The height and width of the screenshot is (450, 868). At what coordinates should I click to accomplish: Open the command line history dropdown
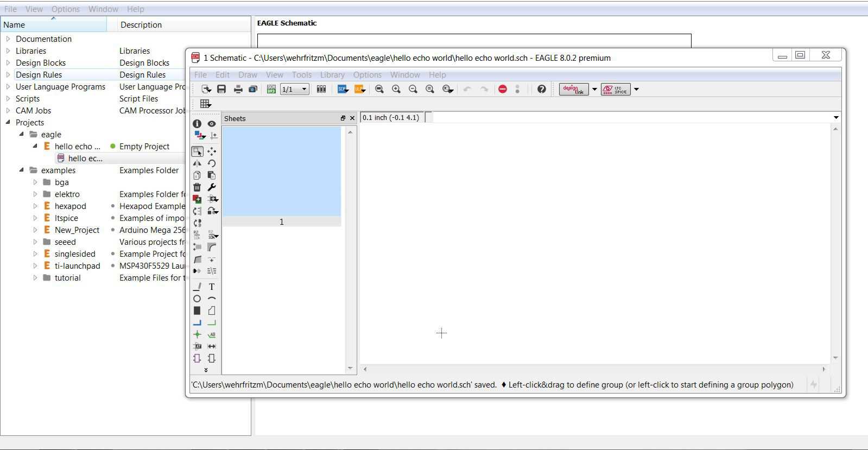[x=836, y=117]
